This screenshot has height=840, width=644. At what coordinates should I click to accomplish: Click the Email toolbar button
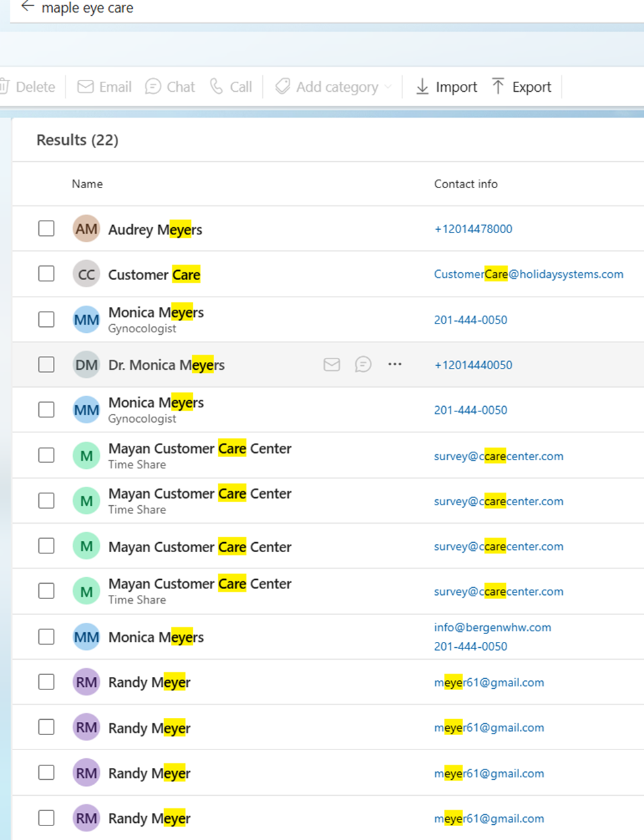coord(104,87)
